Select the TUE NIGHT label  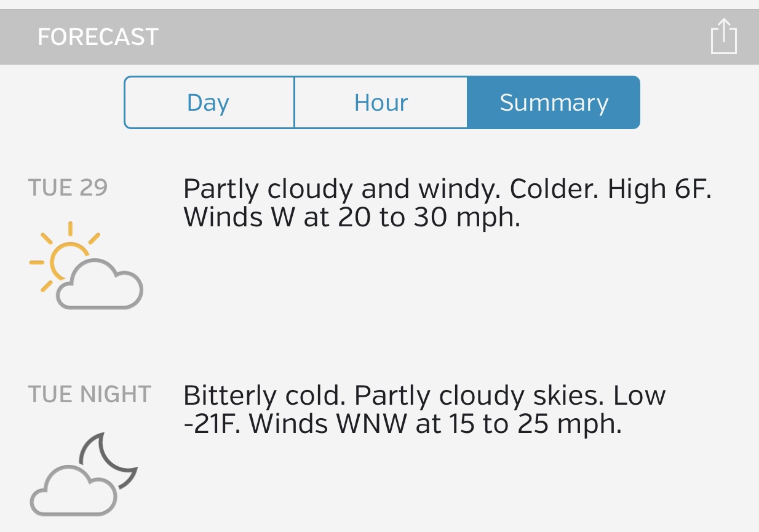coord(90,394)
